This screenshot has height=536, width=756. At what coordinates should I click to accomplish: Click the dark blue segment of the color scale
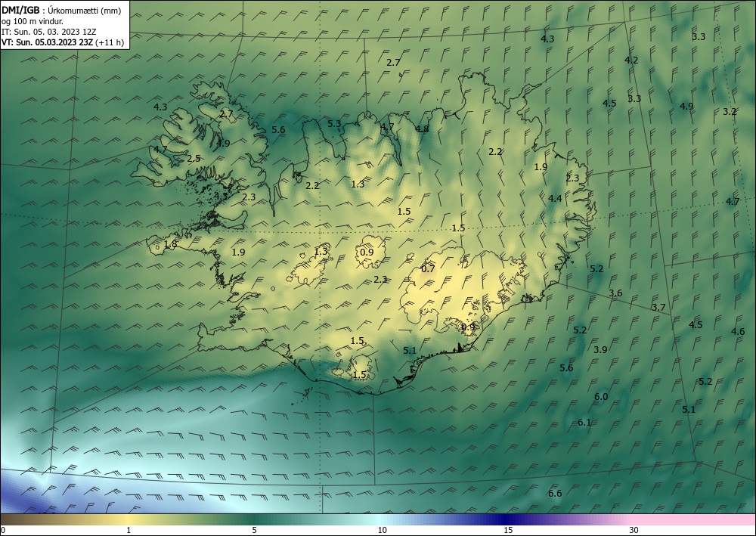(x=503, y=519)
